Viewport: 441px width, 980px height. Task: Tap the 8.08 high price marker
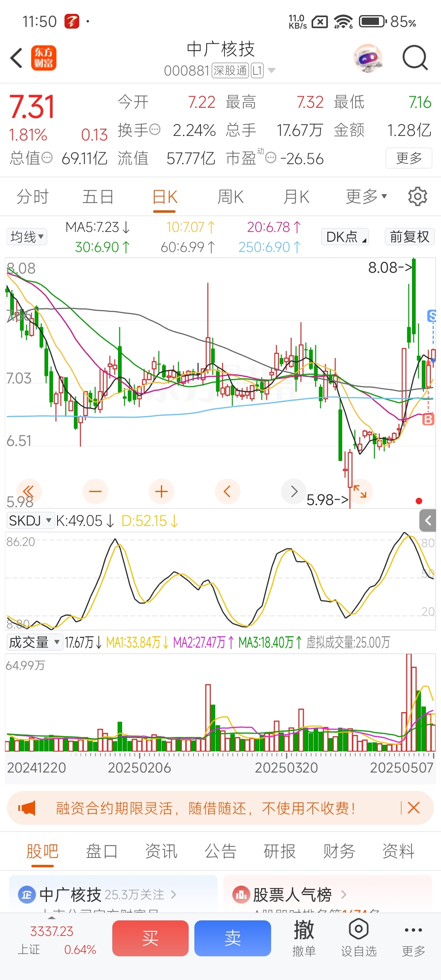click(390, 267)
